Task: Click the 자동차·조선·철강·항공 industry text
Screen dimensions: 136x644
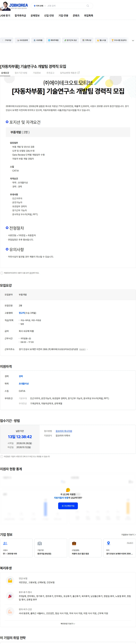Action: point(80,554)
